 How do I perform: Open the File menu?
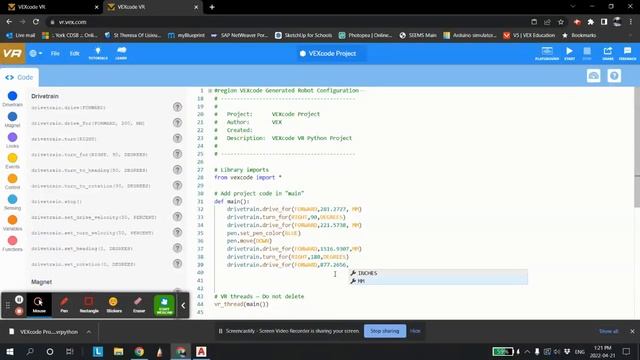pos(55,53)
